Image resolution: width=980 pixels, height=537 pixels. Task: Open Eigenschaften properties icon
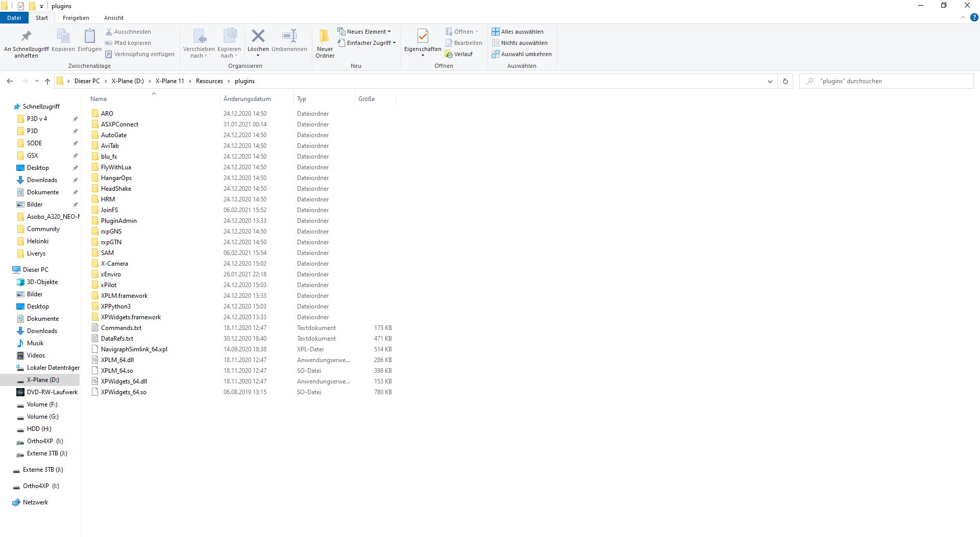tap(423, 37)
